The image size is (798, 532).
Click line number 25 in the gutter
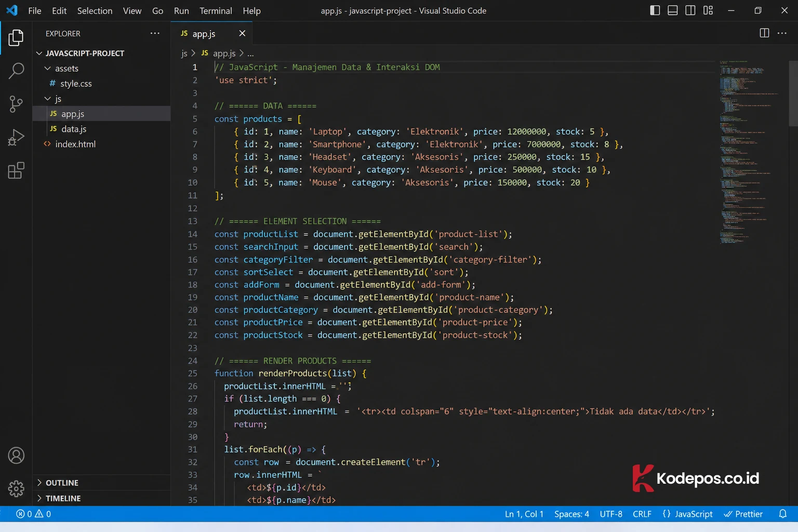click(x=193, y=373)
